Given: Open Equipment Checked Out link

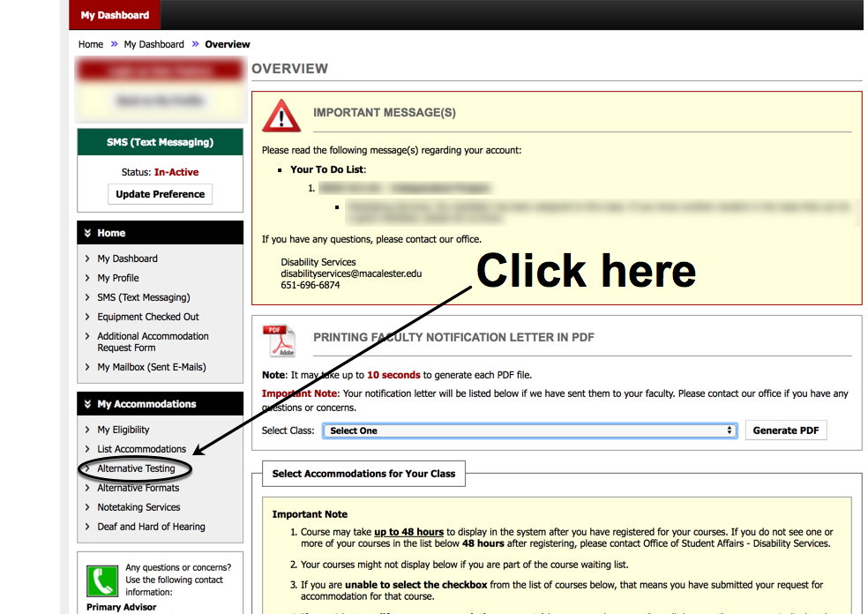Looking at the screenshot, I should pyautogui.click(x=148, y=317).
